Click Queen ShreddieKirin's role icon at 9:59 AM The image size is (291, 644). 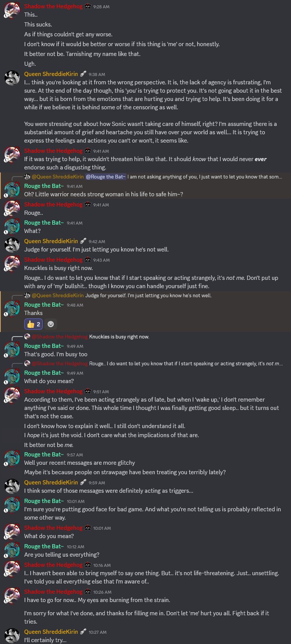[83, 483]
